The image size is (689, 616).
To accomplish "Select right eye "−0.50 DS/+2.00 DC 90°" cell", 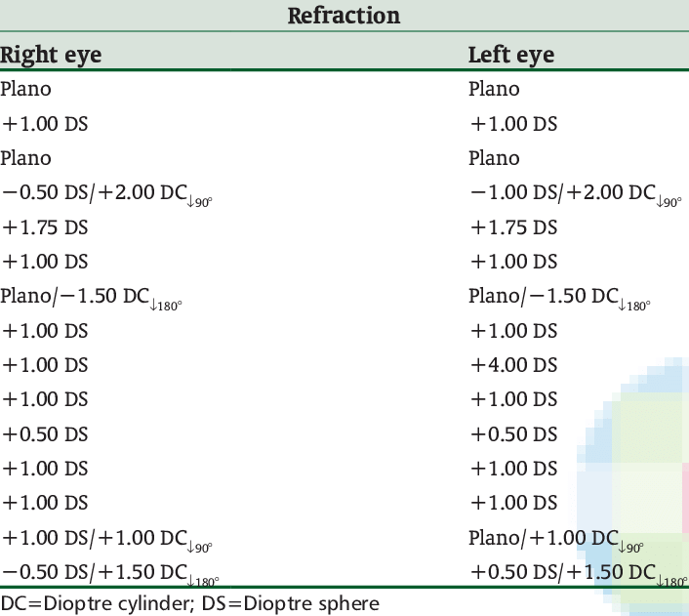I will pos(107,195).
